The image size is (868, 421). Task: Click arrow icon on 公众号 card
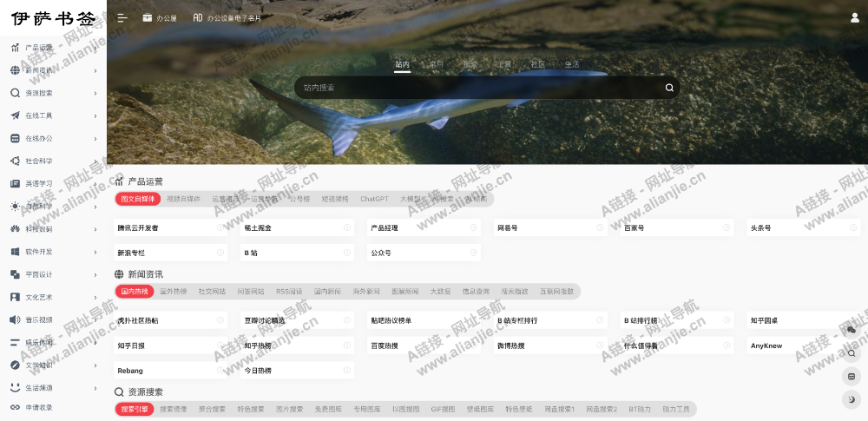pos(474,253)
